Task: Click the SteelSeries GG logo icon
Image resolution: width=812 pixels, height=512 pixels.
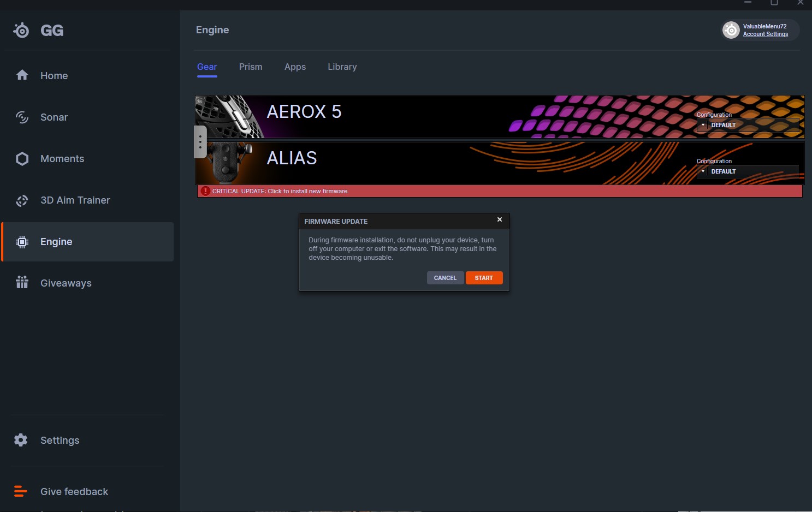Action: pos(21,31)
